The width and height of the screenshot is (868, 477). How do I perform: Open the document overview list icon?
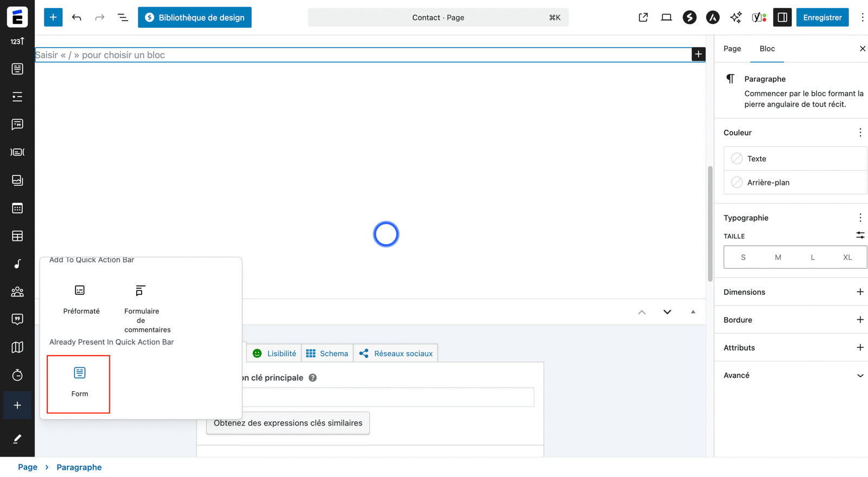123,17
